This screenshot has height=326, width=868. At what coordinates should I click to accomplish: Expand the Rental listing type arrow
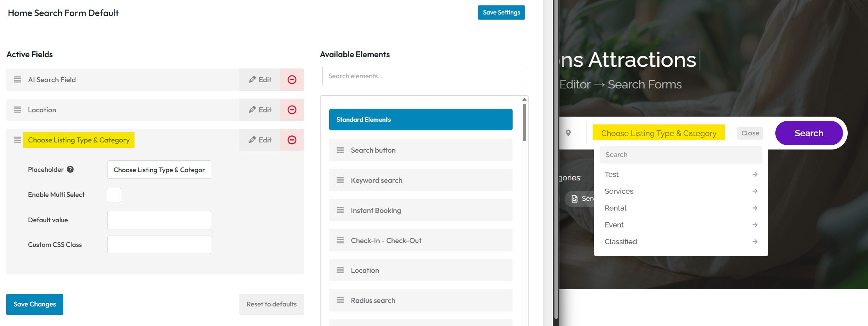(755, 208)
